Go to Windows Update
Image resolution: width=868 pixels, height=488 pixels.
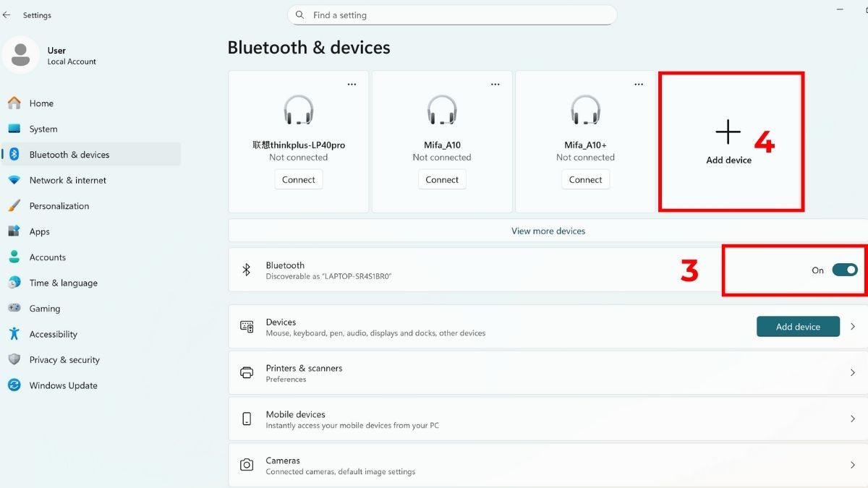coord(64,385)
